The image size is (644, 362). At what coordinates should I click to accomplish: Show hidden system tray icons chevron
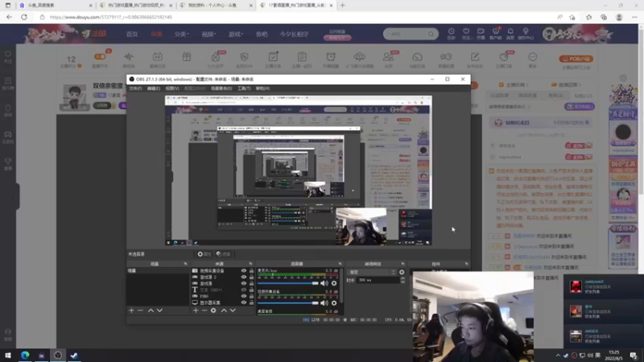pos(558,356)
